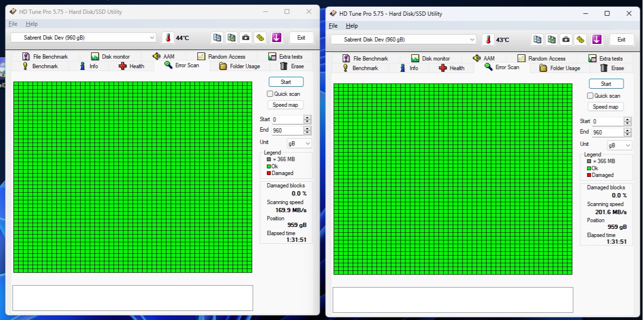Select Error Scan tab in right window
Viewport: 644px width, 320px height.
(502, 67)
